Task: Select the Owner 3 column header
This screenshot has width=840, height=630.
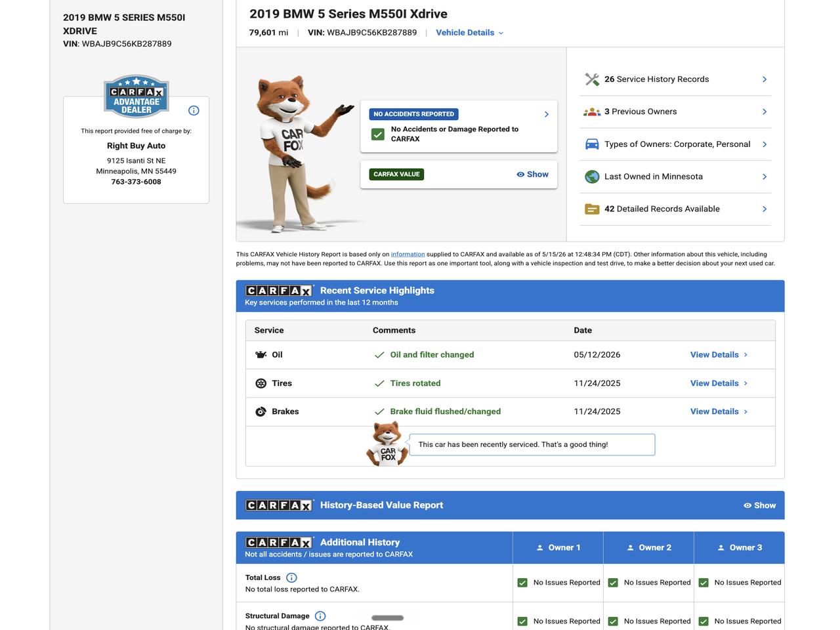Action: [739, 548]
